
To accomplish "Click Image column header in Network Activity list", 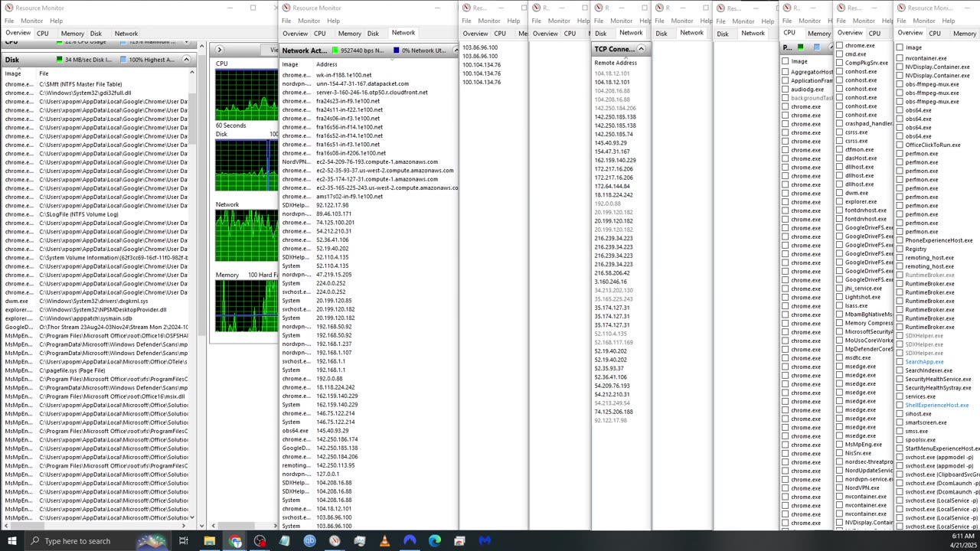I will [290, 64].
